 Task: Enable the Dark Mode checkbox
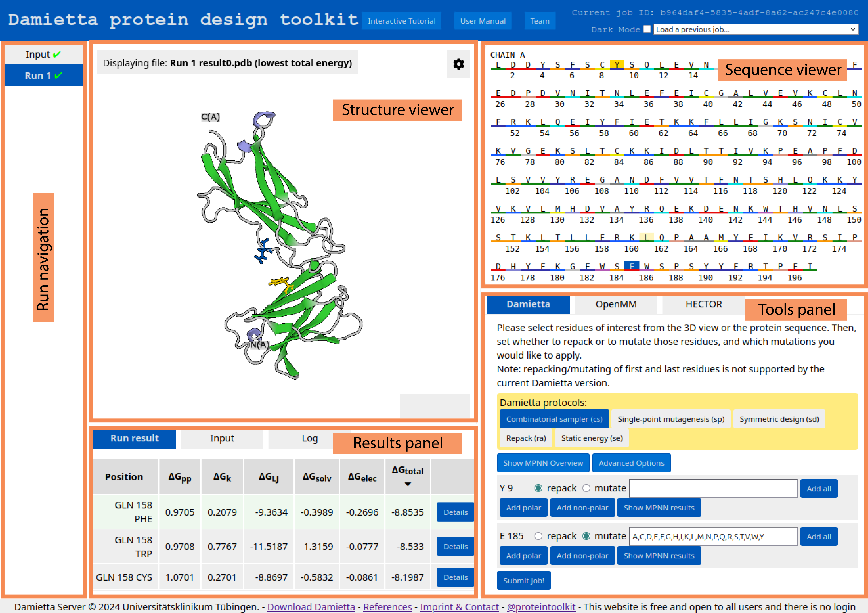pos(647,29)
